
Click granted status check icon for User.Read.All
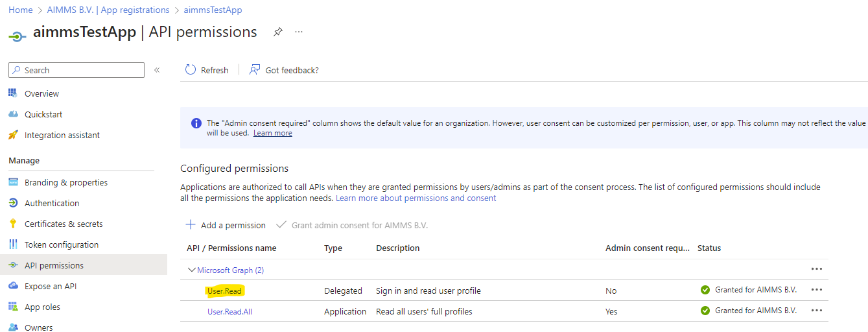[x=705, y=311]
